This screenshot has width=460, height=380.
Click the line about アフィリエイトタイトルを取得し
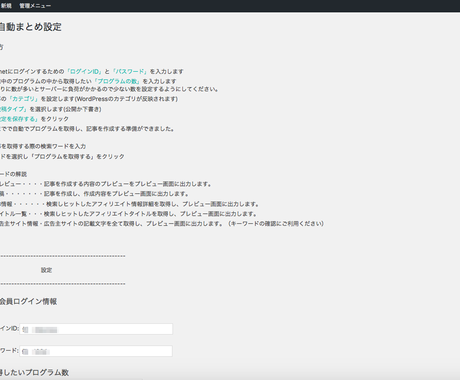pos(128,214)
